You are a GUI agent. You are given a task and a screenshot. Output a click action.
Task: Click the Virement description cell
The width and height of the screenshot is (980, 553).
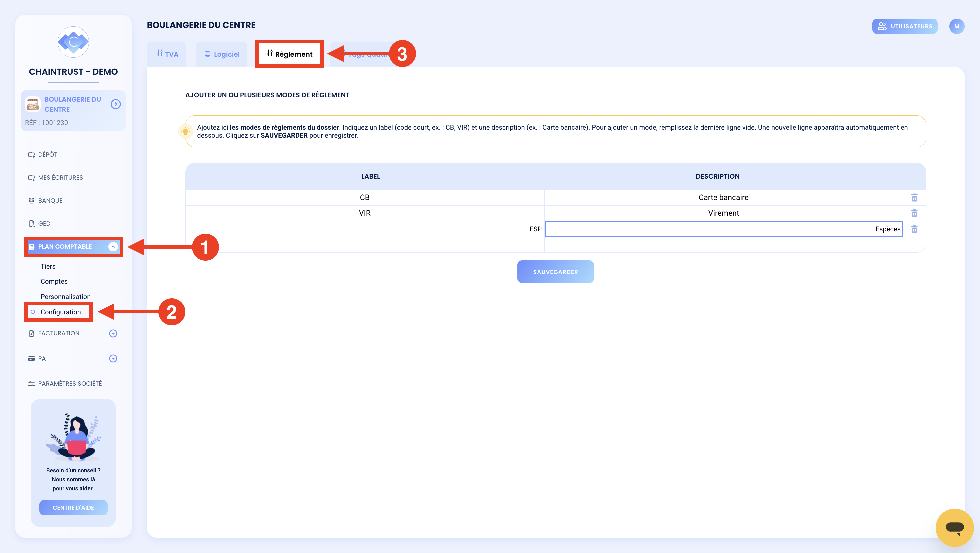(723, 213)
